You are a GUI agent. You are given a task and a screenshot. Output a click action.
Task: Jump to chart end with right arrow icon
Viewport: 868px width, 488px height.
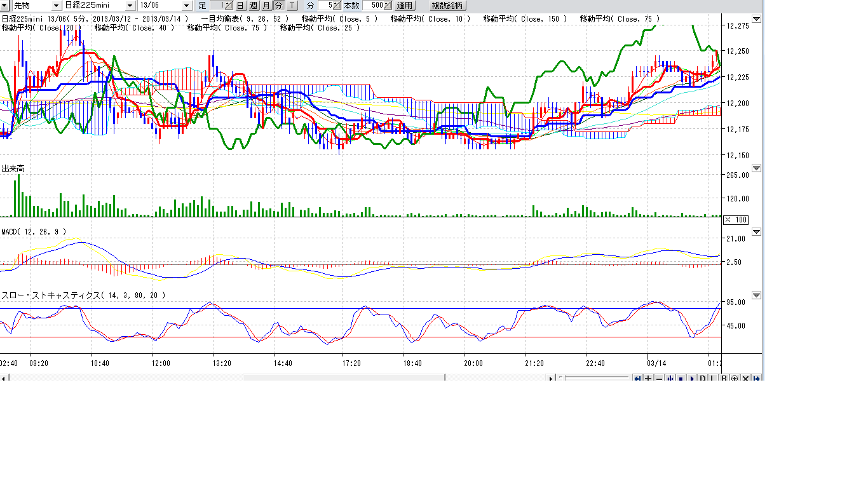tap(757, 379)
